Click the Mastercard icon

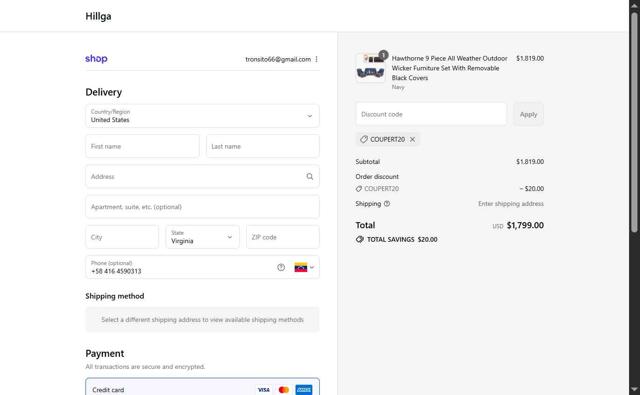[x=284, y=390]
